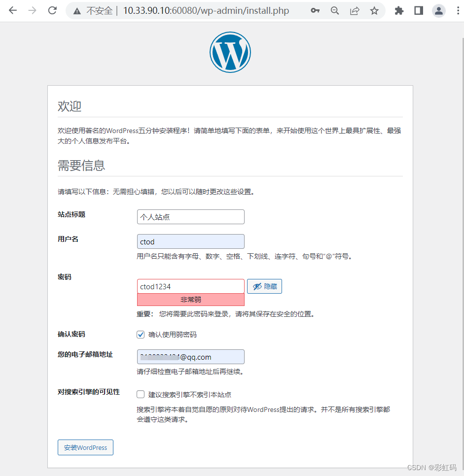The image size is (464, 476).
Task: Click the 建议搜索引擎不索引本站点 label text
Action: coord(190,395)
